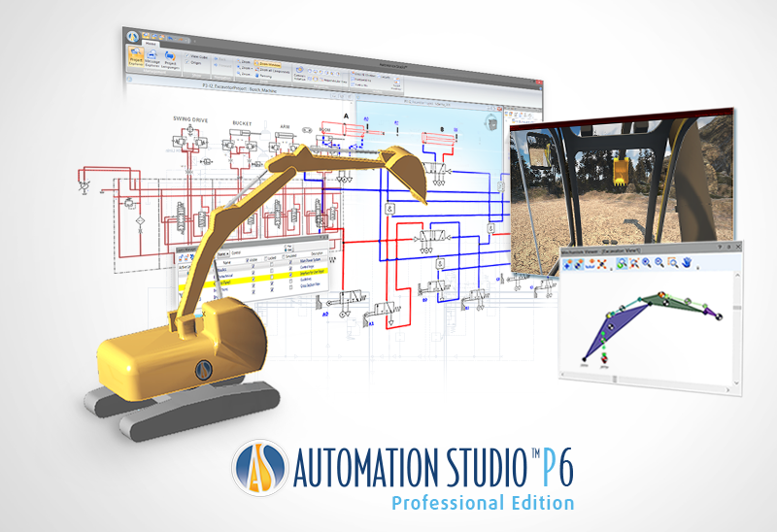Toggle the Origin checkbox
Viewport: 777px width, 532px height.
(186, 62)
